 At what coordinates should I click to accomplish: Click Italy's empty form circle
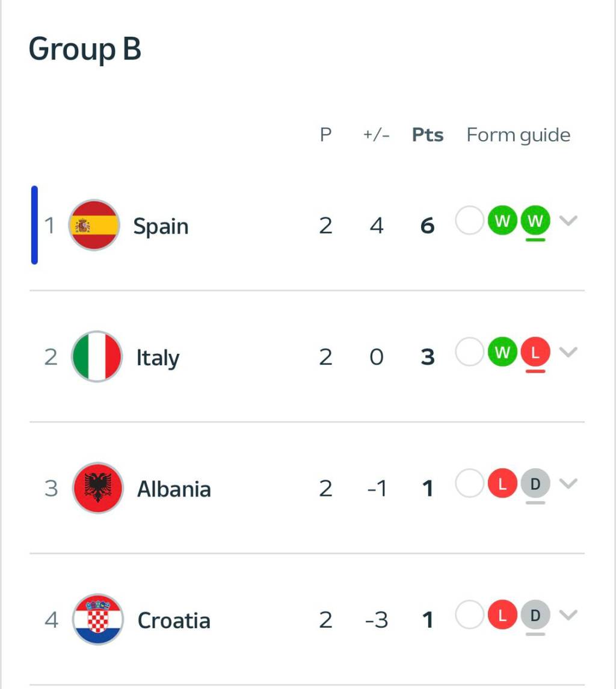click(x=469, y=353)
